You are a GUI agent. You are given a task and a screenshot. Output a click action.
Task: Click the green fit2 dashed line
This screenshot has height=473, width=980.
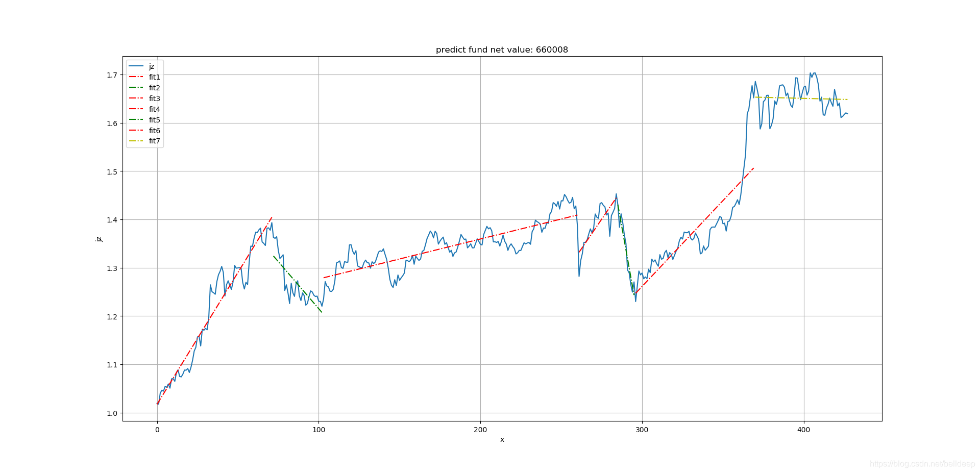pyautogui.click(x=298, y=284)
